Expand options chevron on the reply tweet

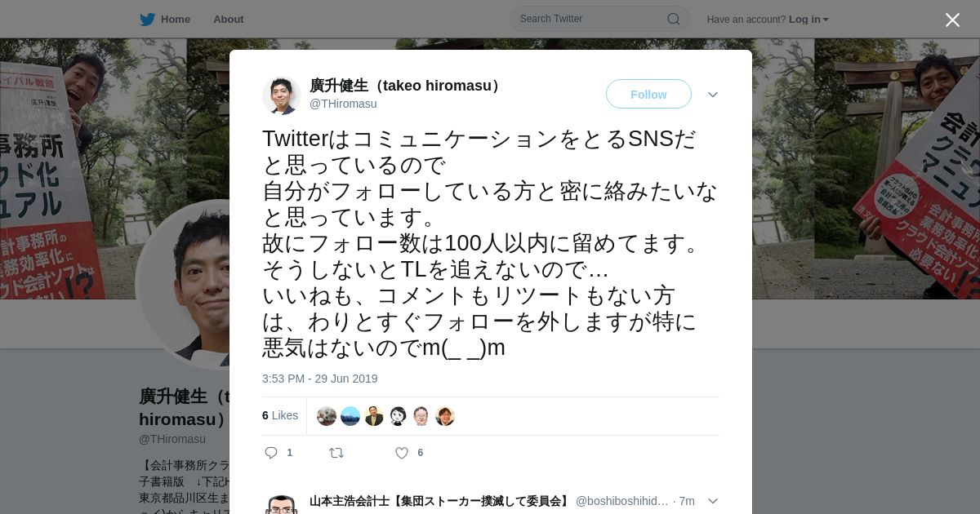(713, 501)
